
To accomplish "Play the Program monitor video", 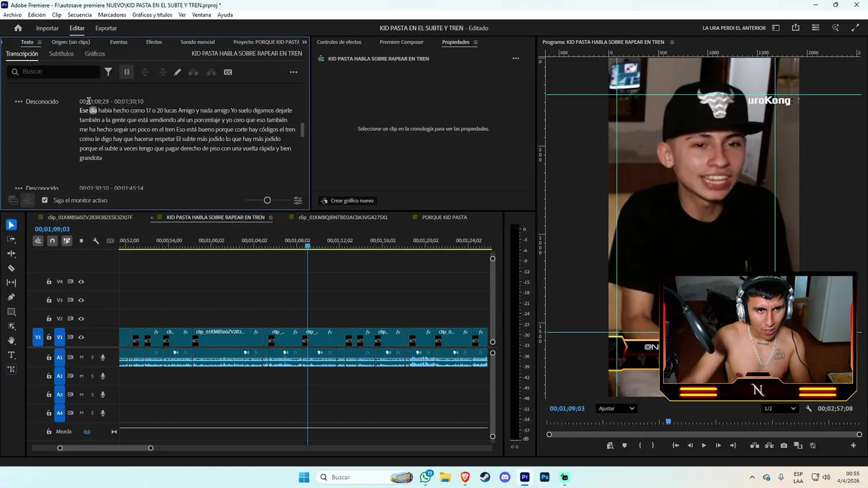I will [x=703, y=445].
